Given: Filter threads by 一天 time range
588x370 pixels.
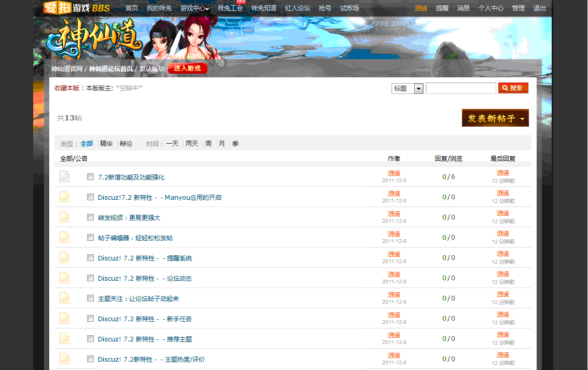Looking at the screenshot, I should (x=172, y=144).
